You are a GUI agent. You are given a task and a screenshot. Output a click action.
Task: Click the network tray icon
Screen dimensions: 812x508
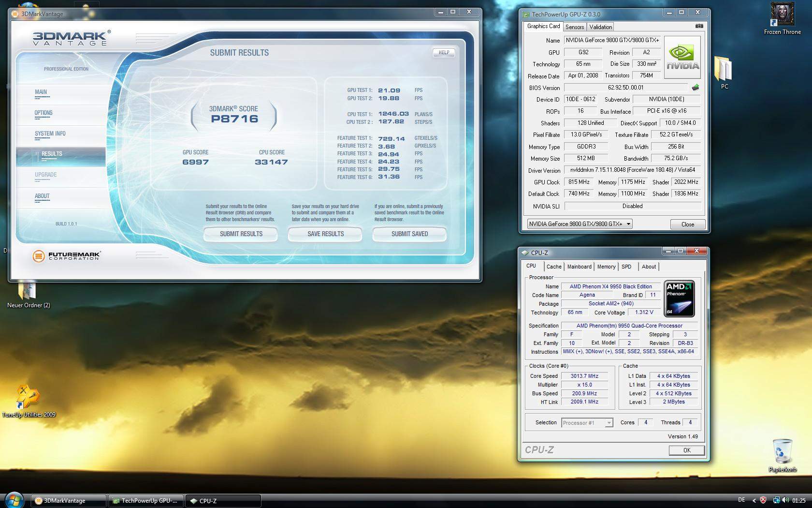click(x=776, y=500)
